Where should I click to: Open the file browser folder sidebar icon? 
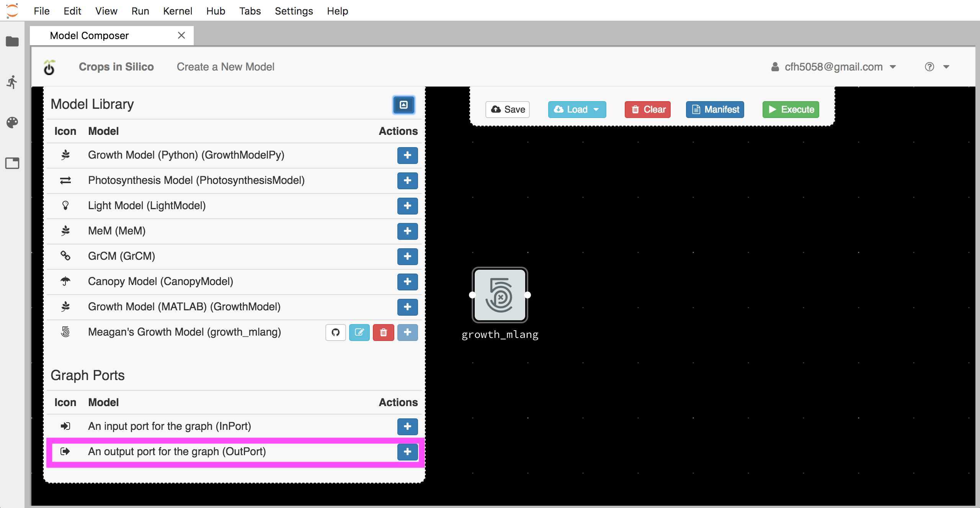pyautogui.click(x=12, y=41)
